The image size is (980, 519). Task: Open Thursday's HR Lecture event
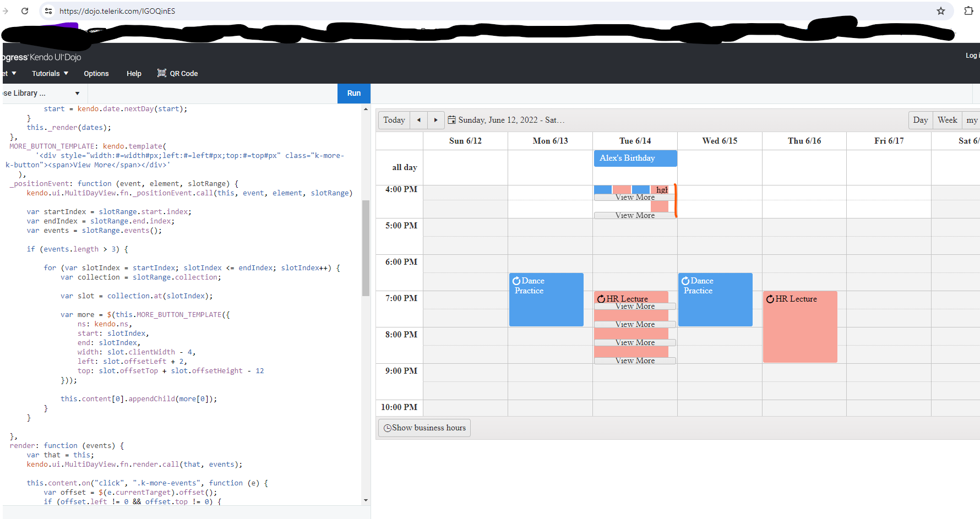pos(799,326)
